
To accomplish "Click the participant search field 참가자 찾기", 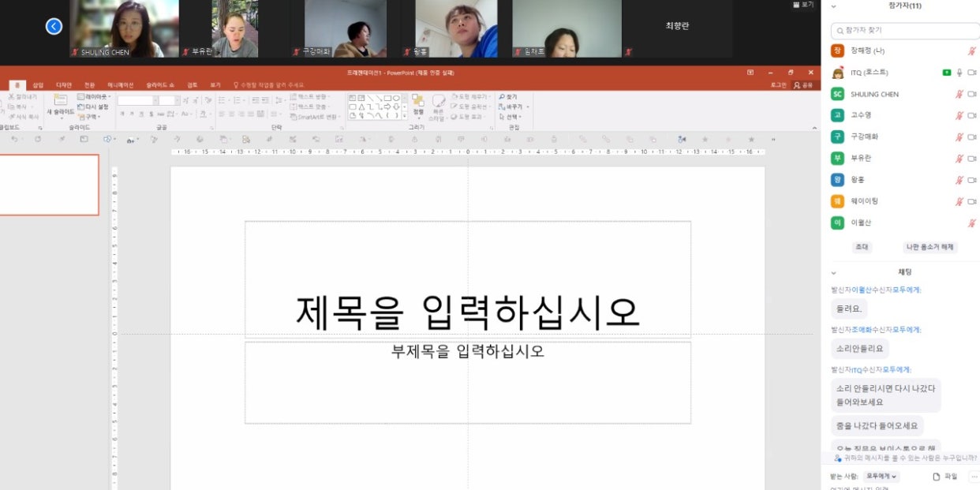I will [905, 30].
